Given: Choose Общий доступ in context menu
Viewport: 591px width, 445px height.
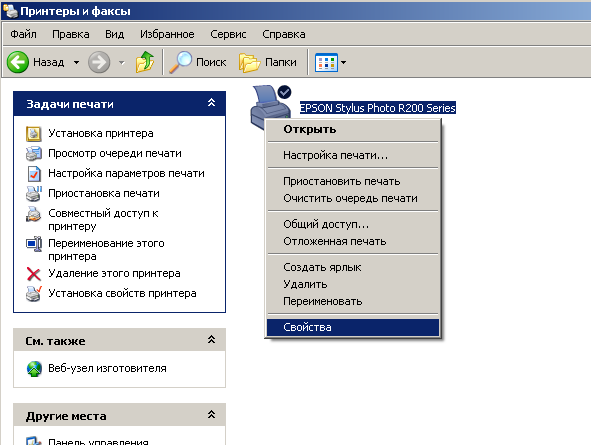Looking at the screenshot, I should (353, 224).
